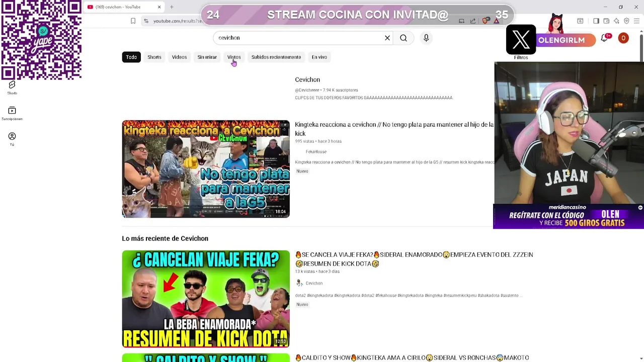This screenshot has width=644, height=362.
Task: Open Kingteka reacciona a cevichon video title
Action: [x=394, y=129]
